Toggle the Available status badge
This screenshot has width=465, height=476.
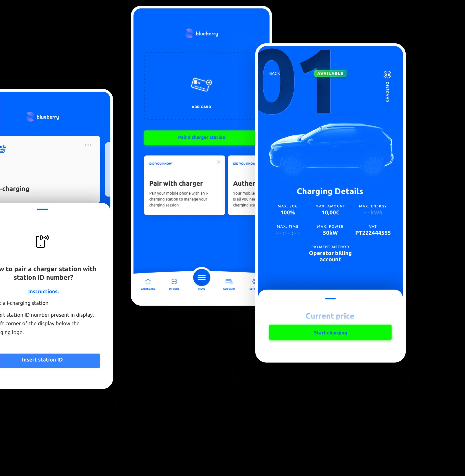tap(330, 73)
